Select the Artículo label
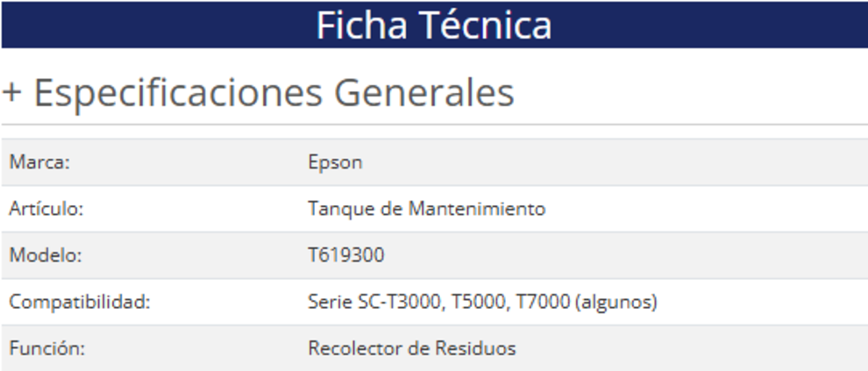868x371 pixels. coord(46,209)
